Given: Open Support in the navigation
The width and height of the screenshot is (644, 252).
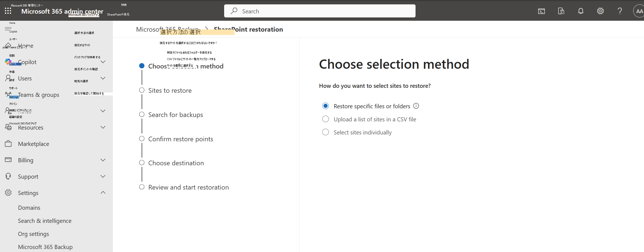Looking at the screenshot, I should click(28, 177).
